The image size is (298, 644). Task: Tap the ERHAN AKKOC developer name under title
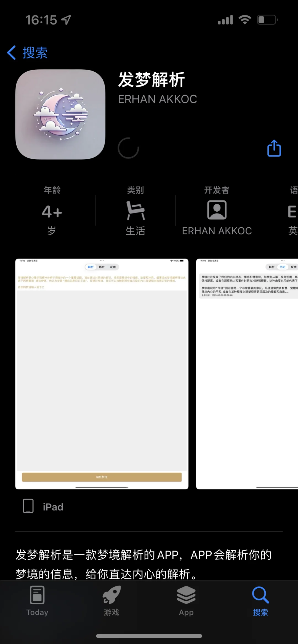(158, 99)
